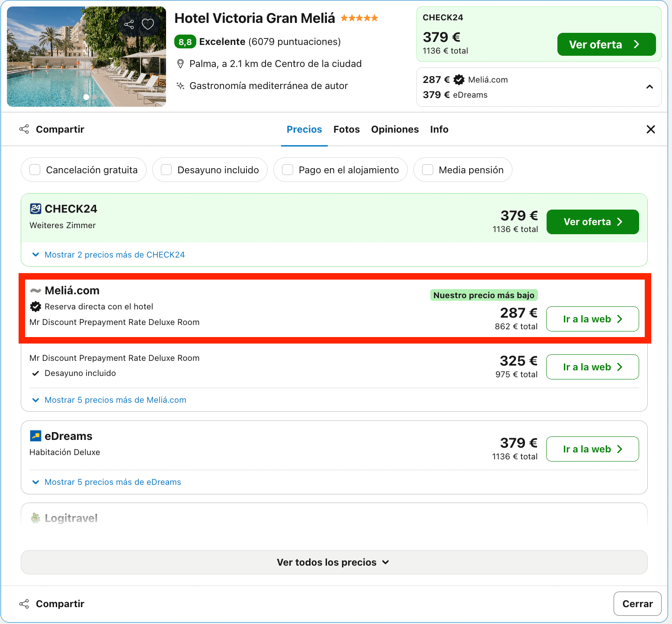Viewport: 672px width, 624px height.
Task: Click the location pin icon
Action: pyautogui.click(x=181, y=64)
